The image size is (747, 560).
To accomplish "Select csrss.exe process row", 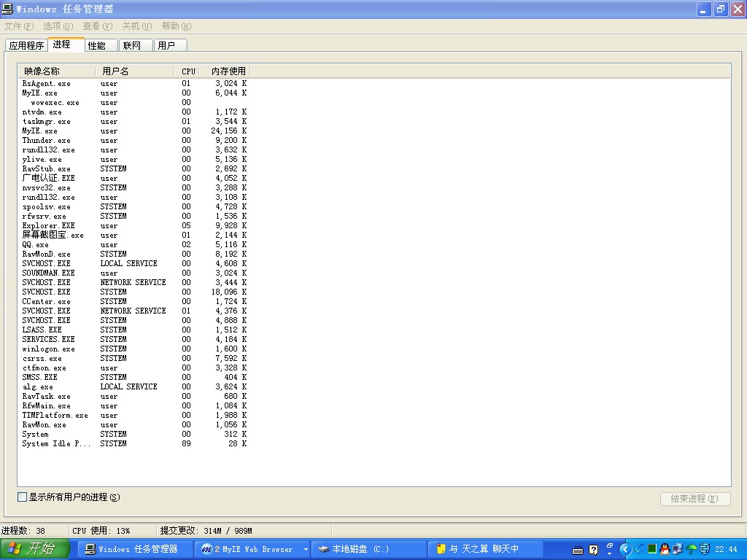I will 134,358.
